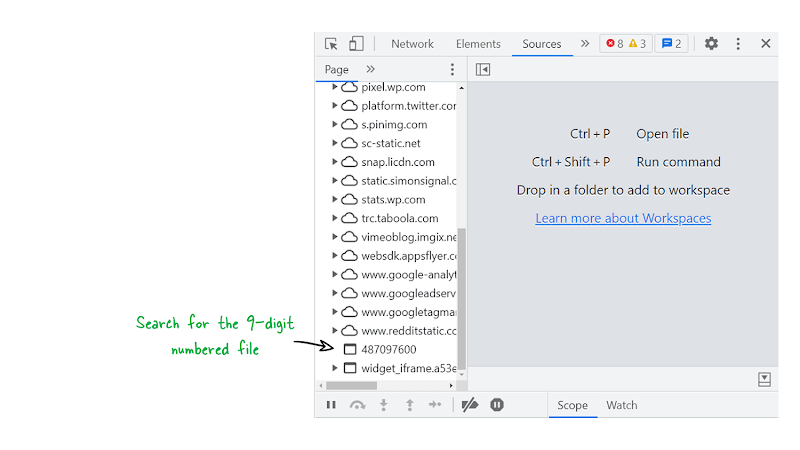800x450 pixels.
Task: Select the Page navigator tab
Action: click(336, 69)
